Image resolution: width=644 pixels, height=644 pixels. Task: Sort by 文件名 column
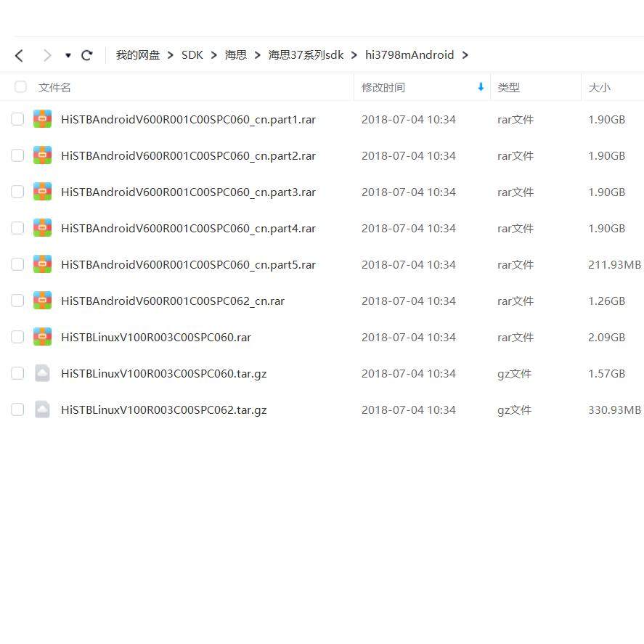pyautogui.click(x=54, y=87)
